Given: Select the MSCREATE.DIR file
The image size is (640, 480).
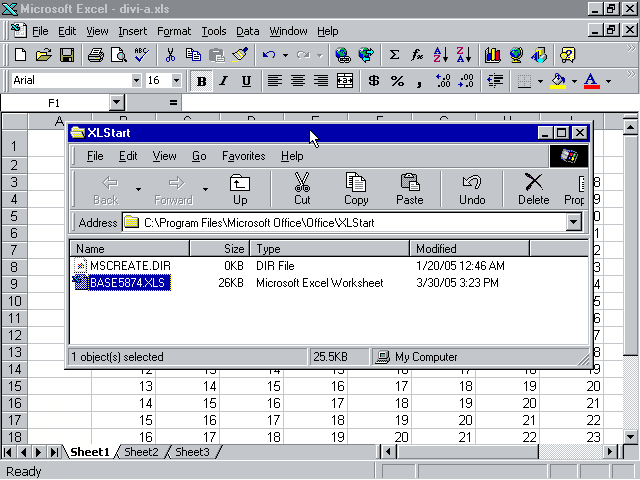Looking at the screenshot, I should click(x=130, y=266).
